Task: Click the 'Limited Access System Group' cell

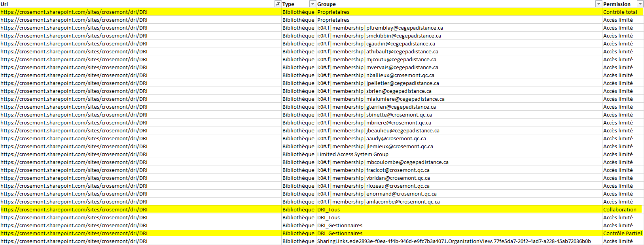Action: (352, 155)
